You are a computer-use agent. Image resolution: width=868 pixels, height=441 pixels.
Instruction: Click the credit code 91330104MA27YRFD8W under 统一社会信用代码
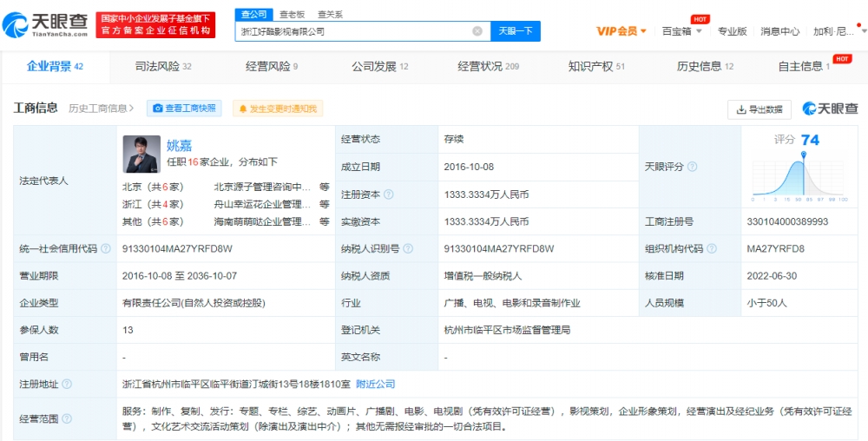(x=177, y=249)
